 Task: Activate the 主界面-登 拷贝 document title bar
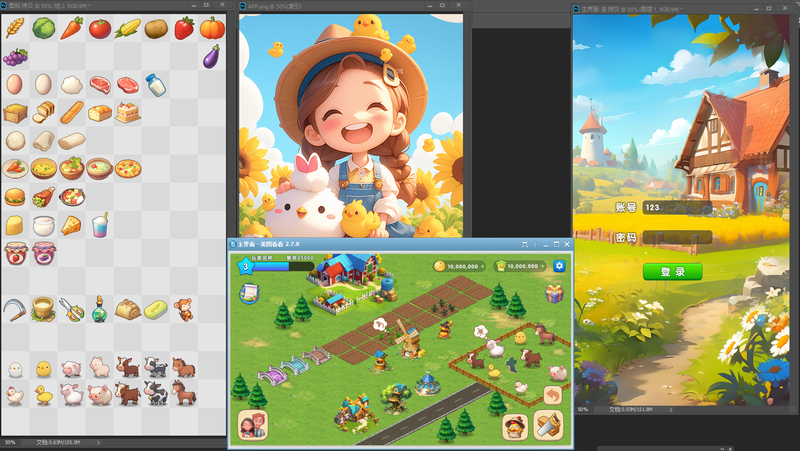632,9
